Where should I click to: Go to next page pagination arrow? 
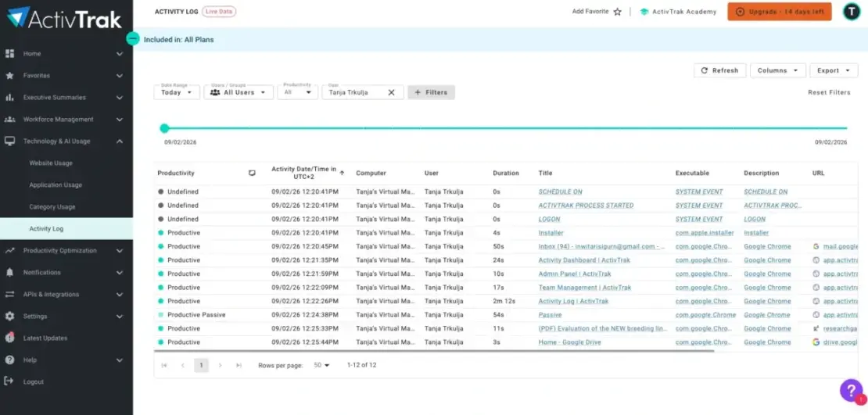[221, 365]
